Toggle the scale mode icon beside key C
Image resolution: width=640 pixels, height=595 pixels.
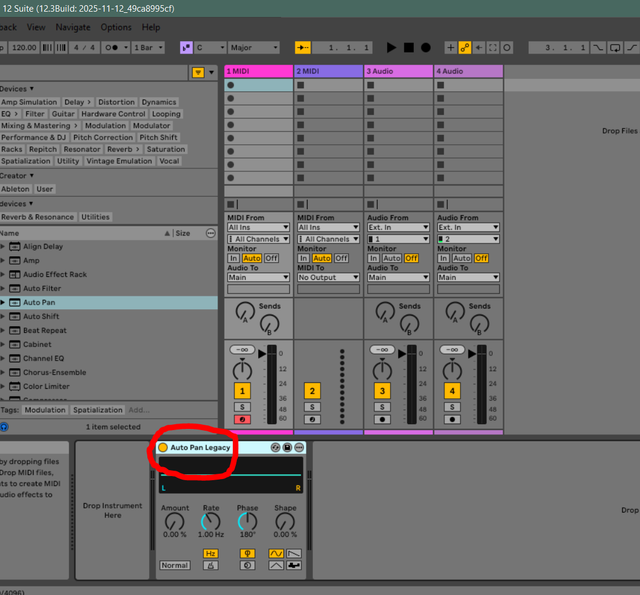pos(186,48)
